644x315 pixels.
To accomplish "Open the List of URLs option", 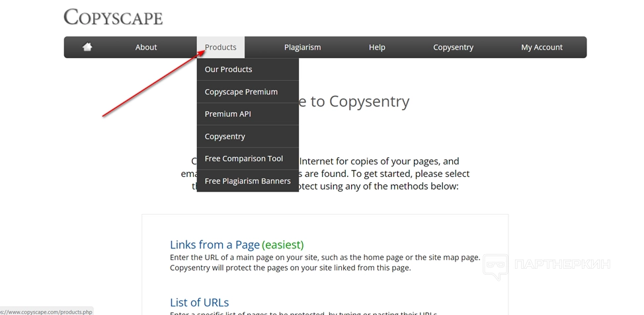I will (x=199, y=302).
